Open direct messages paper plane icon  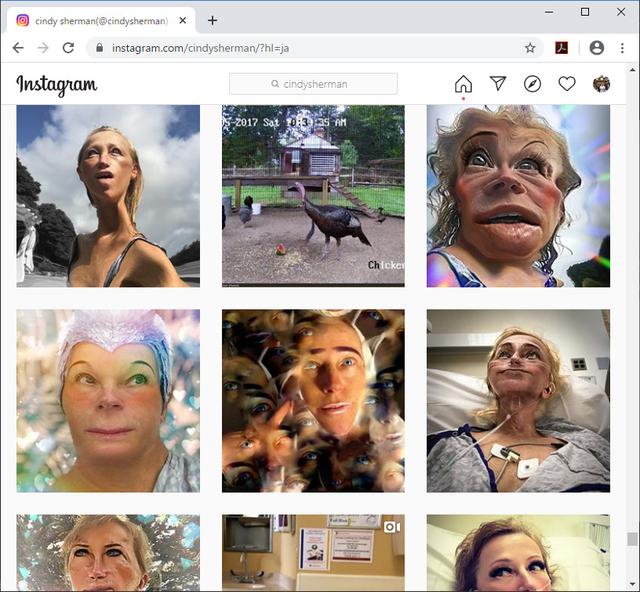[498, 84]
